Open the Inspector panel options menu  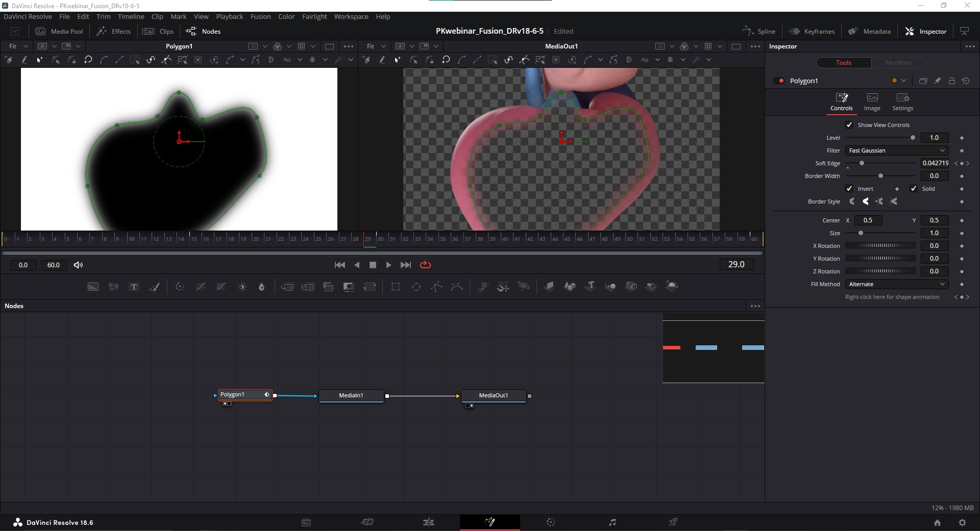click(970, 46)
